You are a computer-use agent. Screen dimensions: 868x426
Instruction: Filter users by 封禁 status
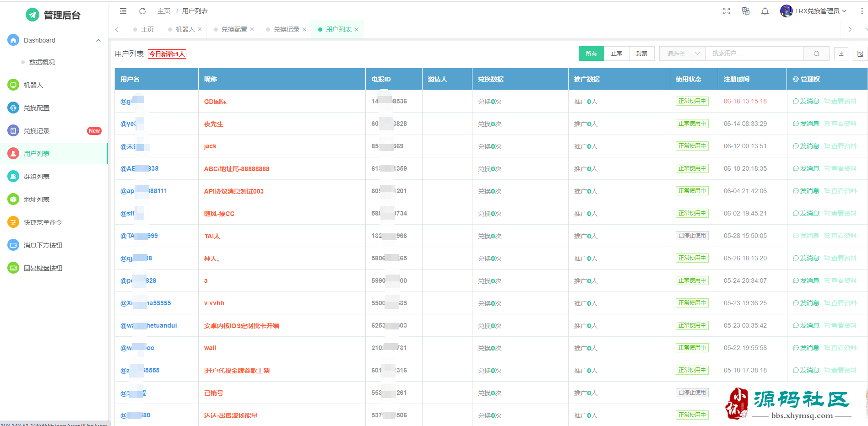click(641, 54)
